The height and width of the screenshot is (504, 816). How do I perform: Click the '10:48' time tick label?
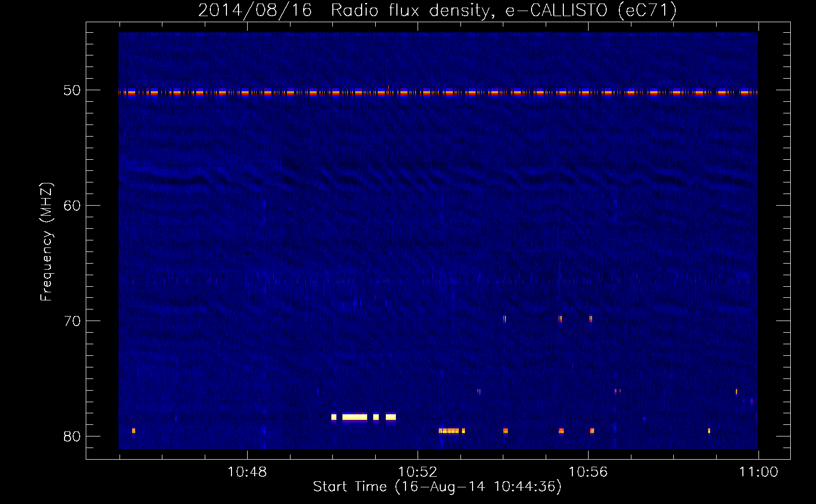click(x=247, y=472)
